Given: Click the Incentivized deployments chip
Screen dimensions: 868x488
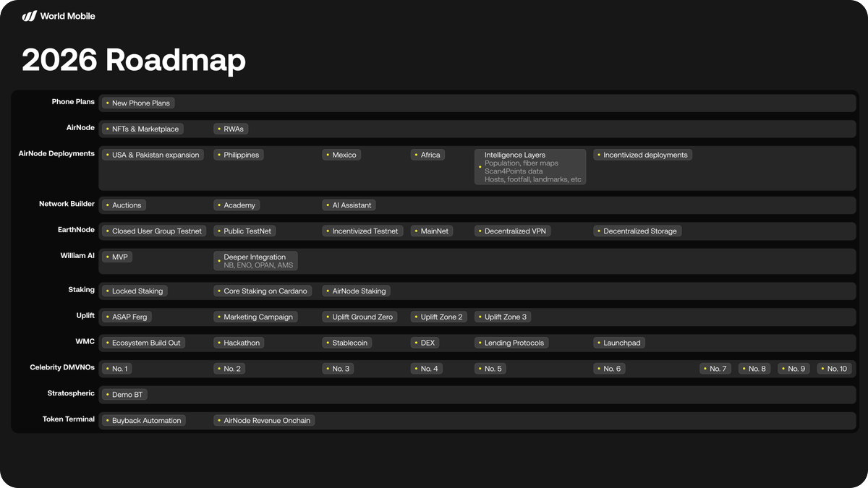Looking at the screenshot, I should click(x=643, y=155).
